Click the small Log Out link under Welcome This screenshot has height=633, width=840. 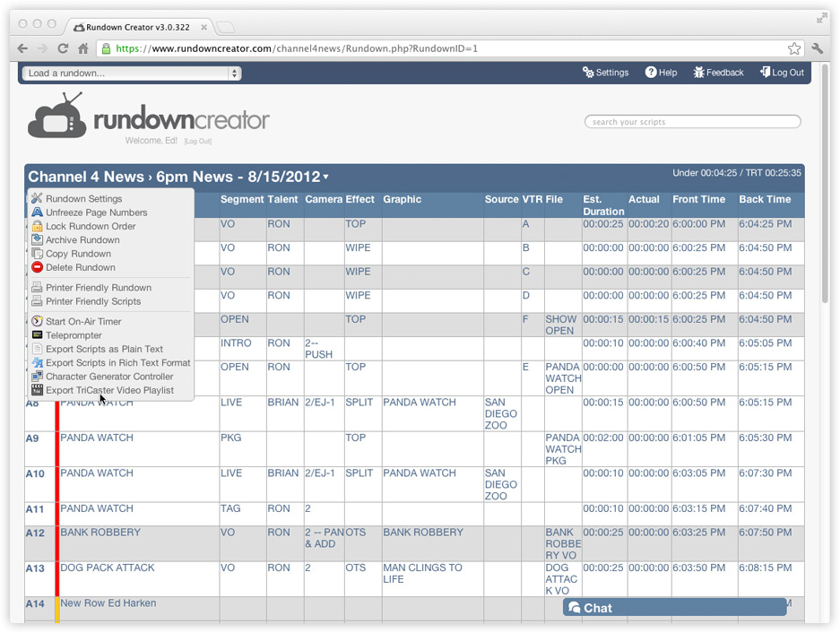point(198,141)
